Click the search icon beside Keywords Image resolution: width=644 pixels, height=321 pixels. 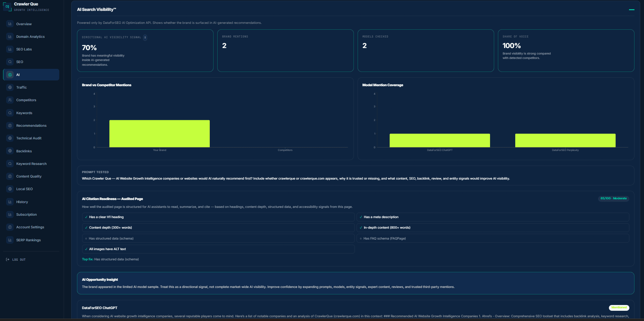click(10, 113)
